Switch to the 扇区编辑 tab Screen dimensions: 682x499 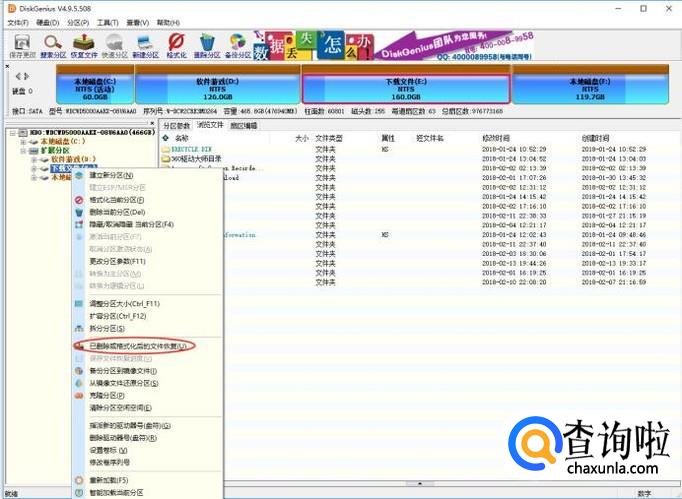244,126
